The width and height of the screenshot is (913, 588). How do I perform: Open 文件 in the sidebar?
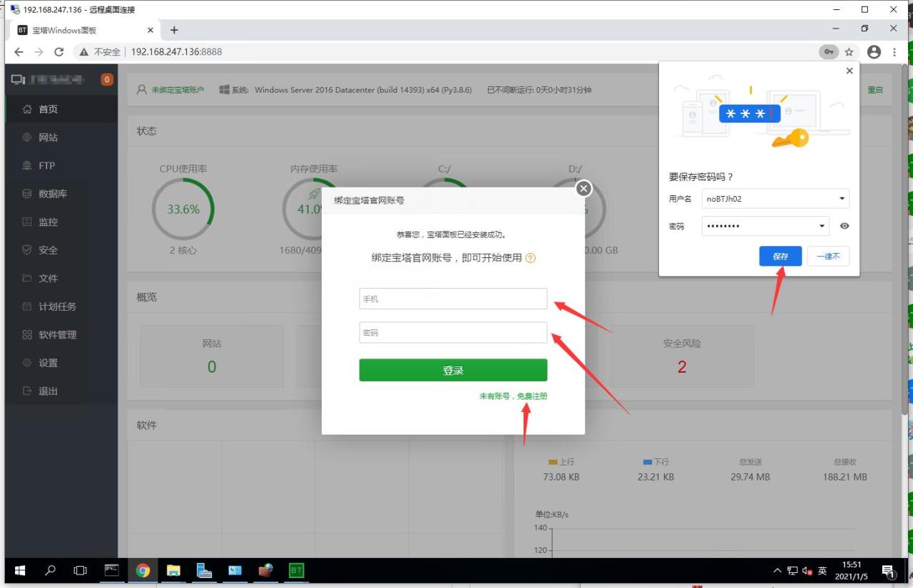coord(61,278)
